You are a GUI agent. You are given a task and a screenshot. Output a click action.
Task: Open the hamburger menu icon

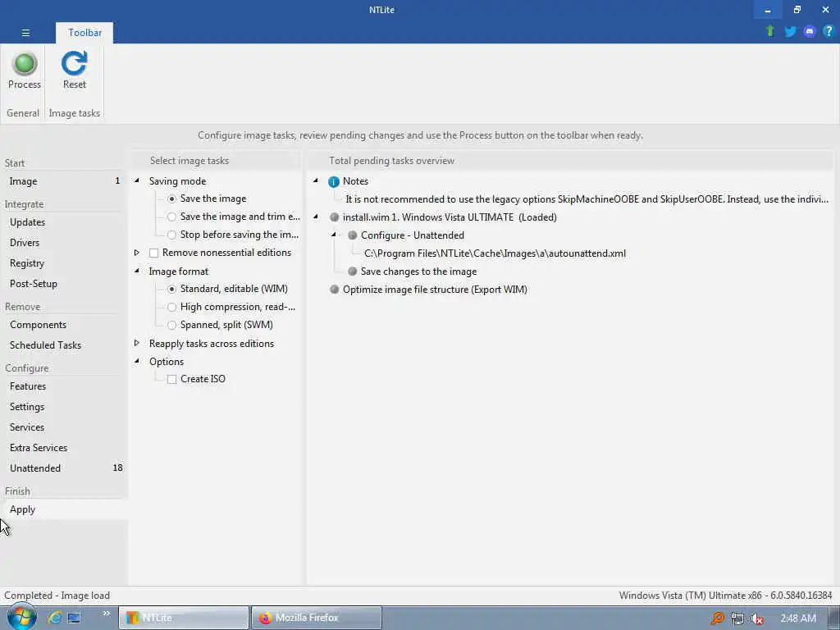25,33
